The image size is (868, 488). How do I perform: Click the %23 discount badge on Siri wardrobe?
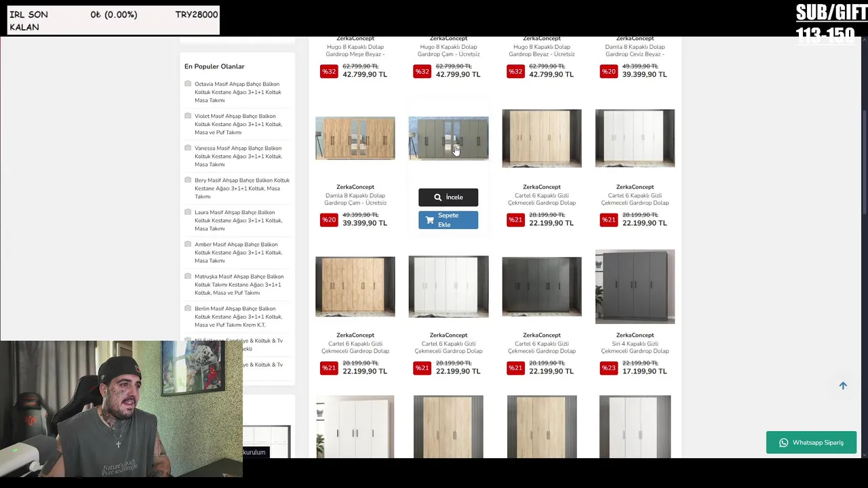(x=608, y=367)
